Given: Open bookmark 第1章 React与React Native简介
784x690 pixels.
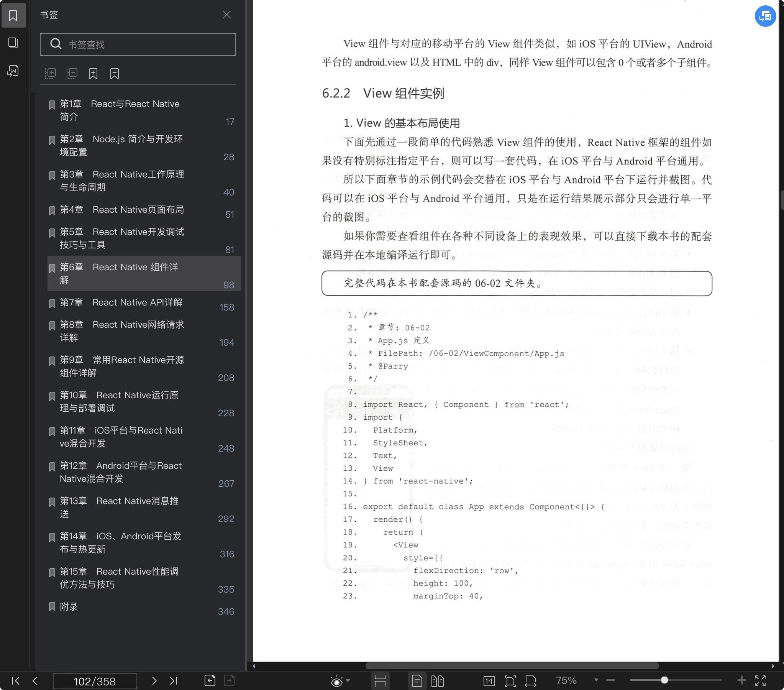Looking at the screenshot, I should (144, 110).
